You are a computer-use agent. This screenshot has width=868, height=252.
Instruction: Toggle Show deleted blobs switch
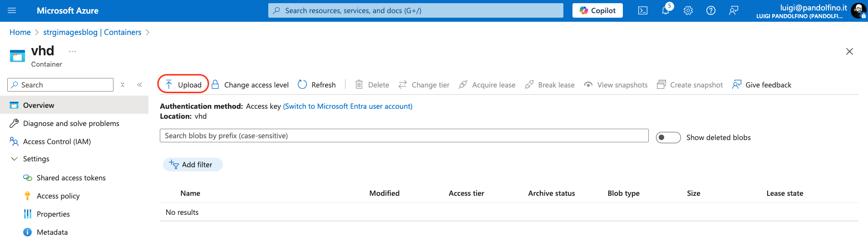(668, 137)
